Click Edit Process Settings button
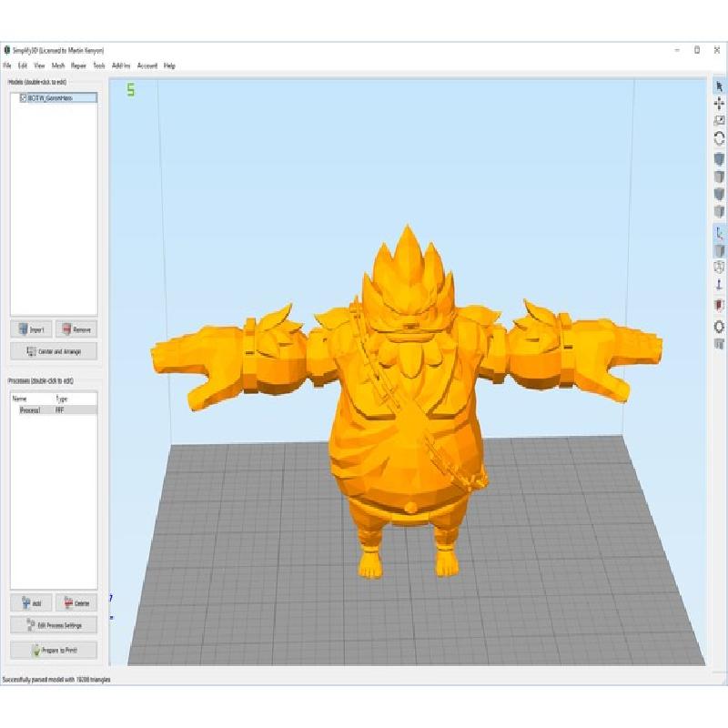Viewport: 728px width, 728px height. 54,625
